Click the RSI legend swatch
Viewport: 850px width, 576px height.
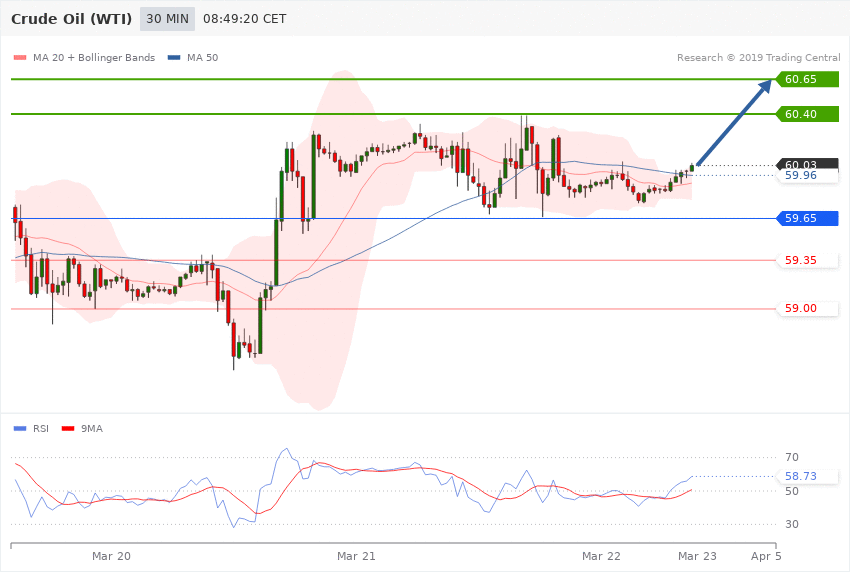(20, 429)
